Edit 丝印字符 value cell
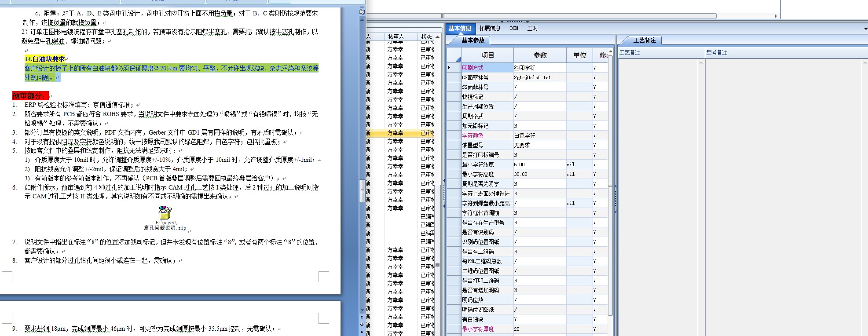Viewport: 868px width, 336px height. click(540, 68)
